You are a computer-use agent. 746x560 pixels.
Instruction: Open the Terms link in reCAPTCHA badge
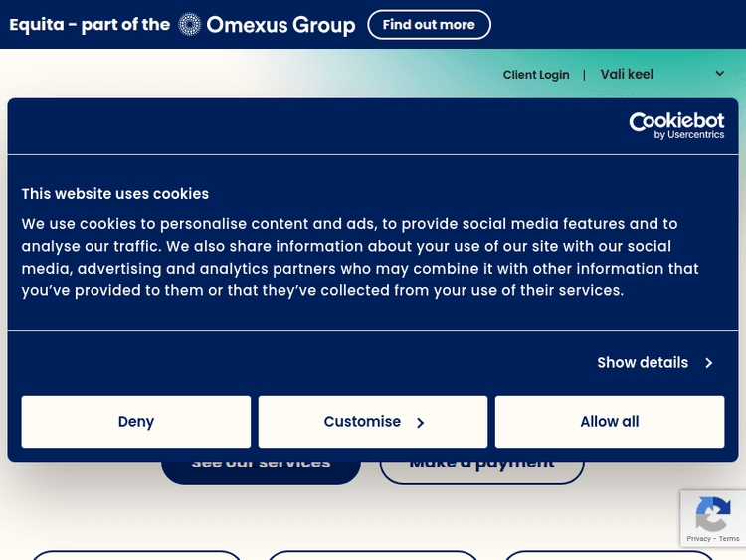pyautogui.click(x=729, y=539)
